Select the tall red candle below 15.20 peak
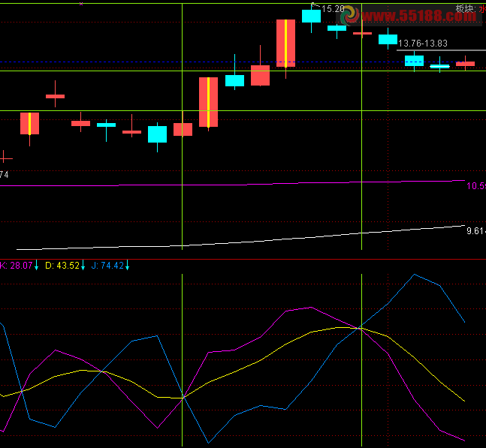The image size is (486, 448). tap(285, 43)
